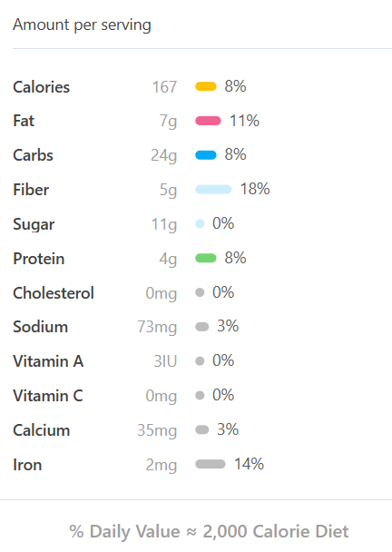Click the % Daily Value footer note
392x552 pixels.
[209, 532]
